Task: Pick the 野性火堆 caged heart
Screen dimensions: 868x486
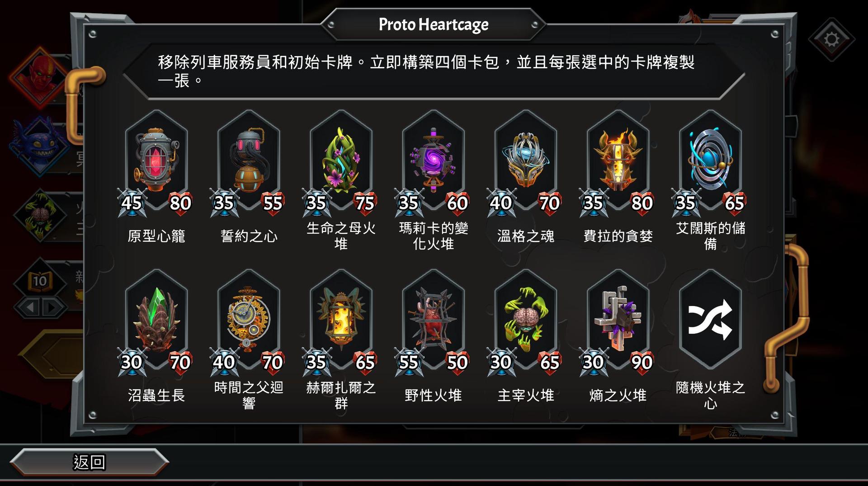Action: click(x=433, y=320)
